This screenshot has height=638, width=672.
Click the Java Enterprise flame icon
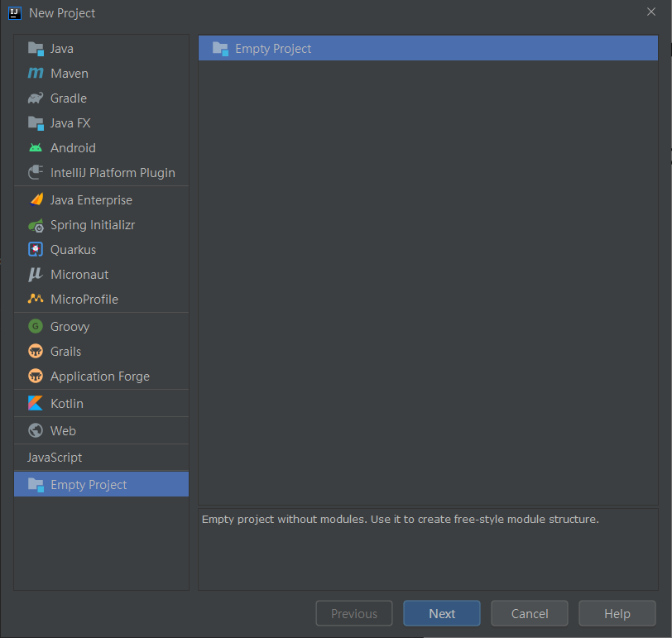(36, 199)
